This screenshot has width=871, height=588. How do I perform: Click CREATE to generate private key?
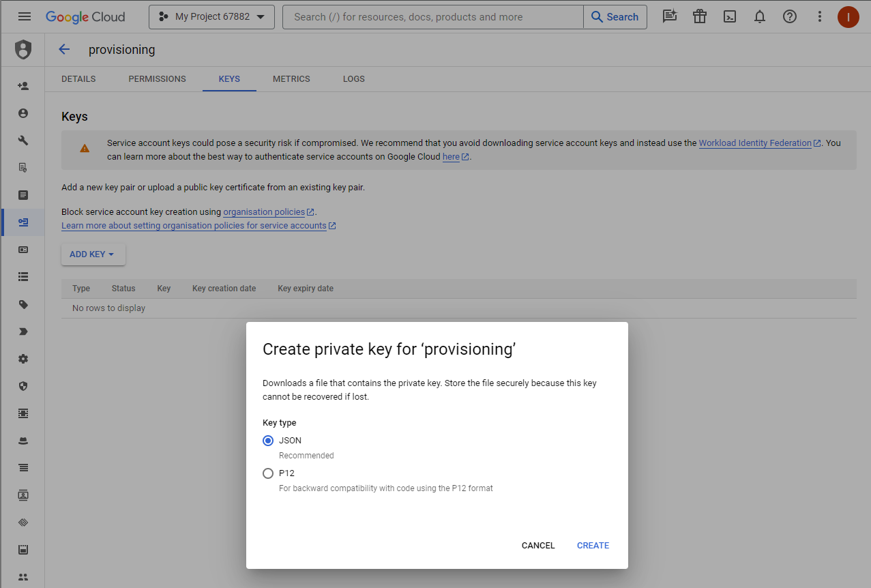(x=593, y=546)
